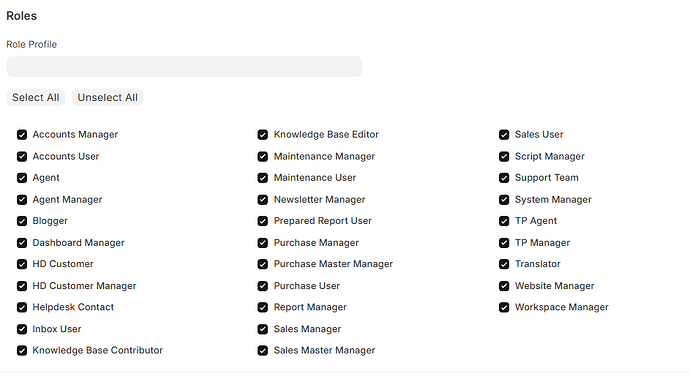Click the Select All button
Screen dimensions: 690x381
(36, 98)
